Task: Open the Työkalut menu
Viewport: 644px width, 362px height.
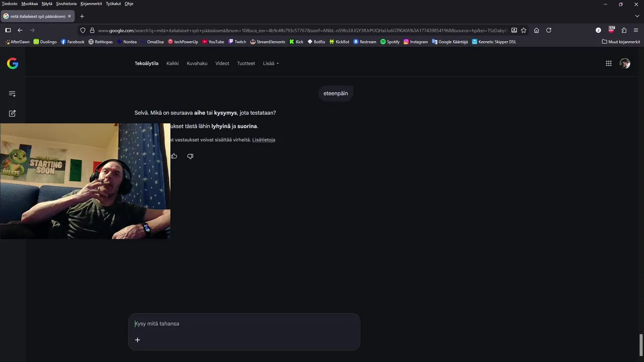Action: 113,4
